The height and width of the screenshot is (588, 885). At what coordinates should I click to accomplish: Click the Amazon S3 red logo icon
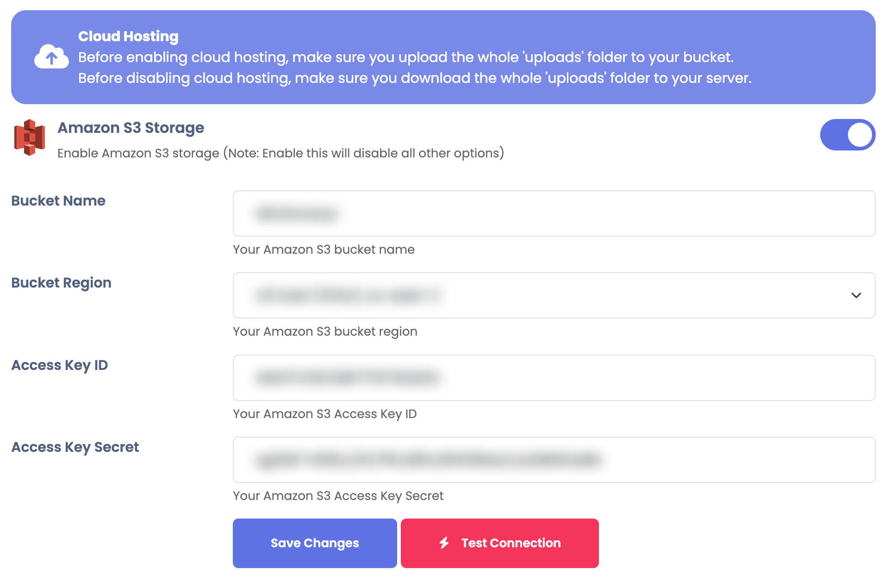pos(30,138)
